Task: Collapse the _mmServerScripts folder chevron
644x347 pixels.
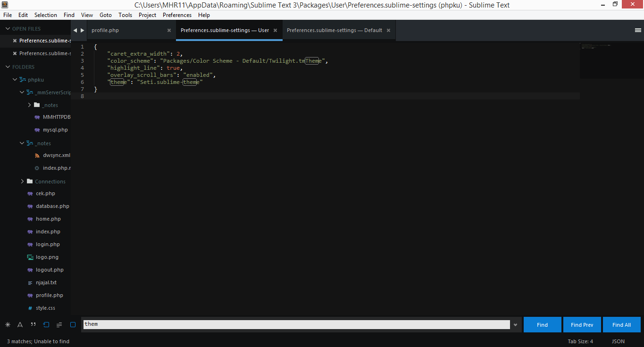Action: click(x=22, y=92)
